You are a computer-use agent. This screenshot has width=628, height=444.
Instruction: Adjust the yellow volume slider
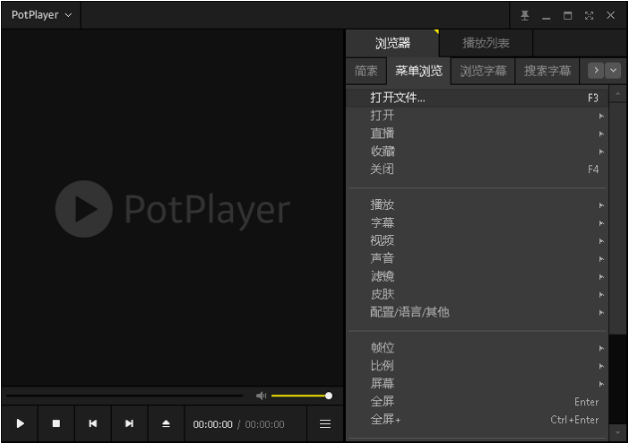pyautogui.click(x=301, y=396)
